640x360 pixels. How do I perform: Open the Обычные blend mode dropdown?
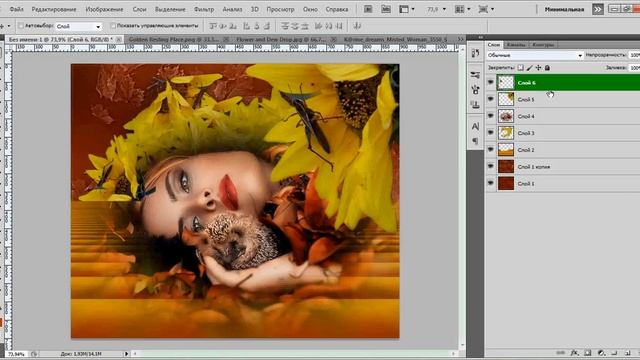535,55
